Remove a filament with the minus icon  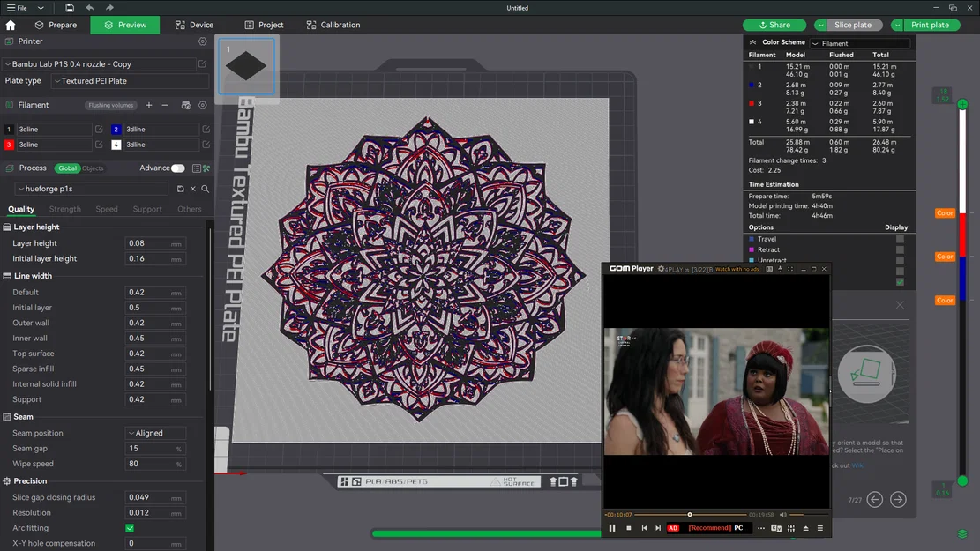click(165, 105)
